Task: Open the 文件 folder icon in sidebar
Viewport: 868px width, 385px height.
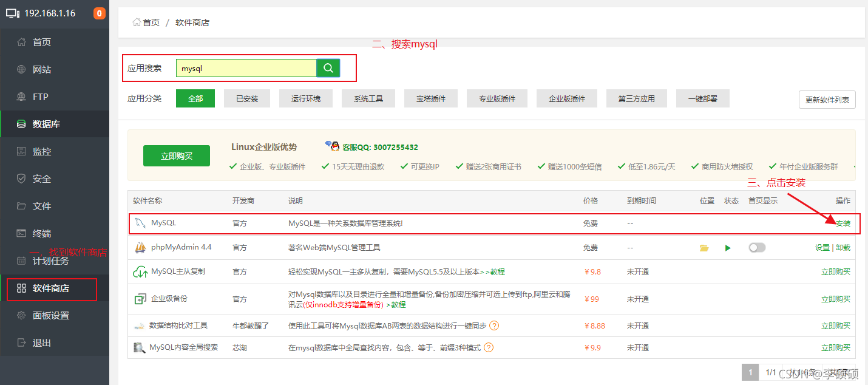Action: (x=21, y=206)
